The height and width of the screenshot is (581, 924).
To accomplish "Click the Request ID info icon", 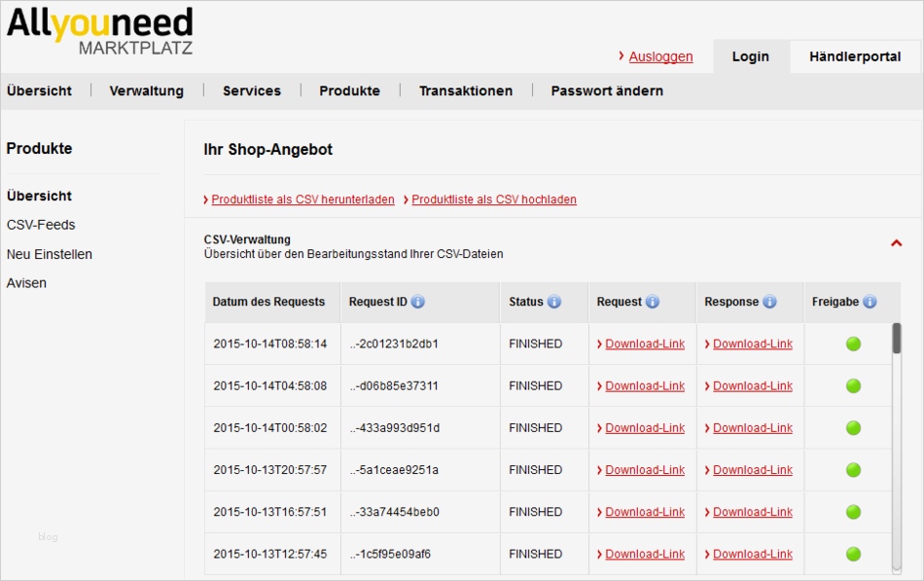I will click(418, 302).
